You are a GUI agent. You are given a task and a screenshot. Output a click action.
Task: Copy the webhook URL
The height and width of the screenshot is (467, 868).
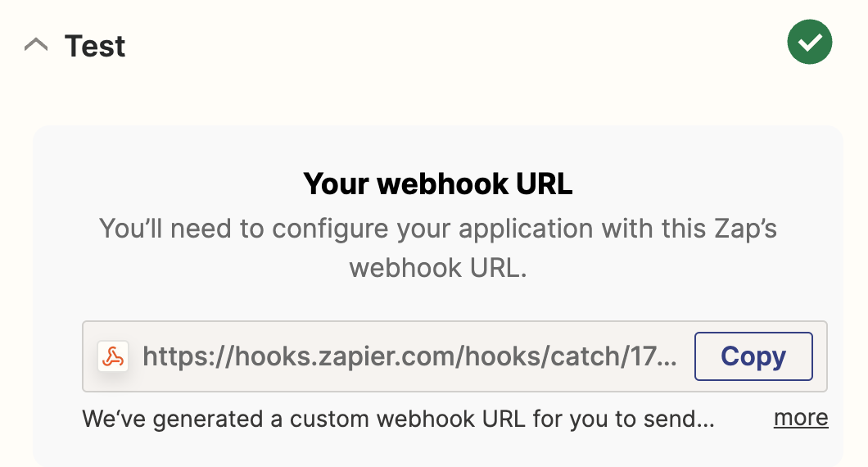[753, 356]
